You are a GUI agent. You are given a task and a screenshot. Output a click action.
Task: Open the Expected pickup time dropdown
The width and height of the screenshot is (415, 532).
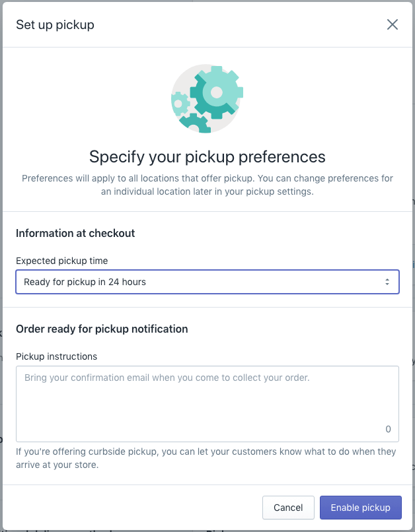207,282
